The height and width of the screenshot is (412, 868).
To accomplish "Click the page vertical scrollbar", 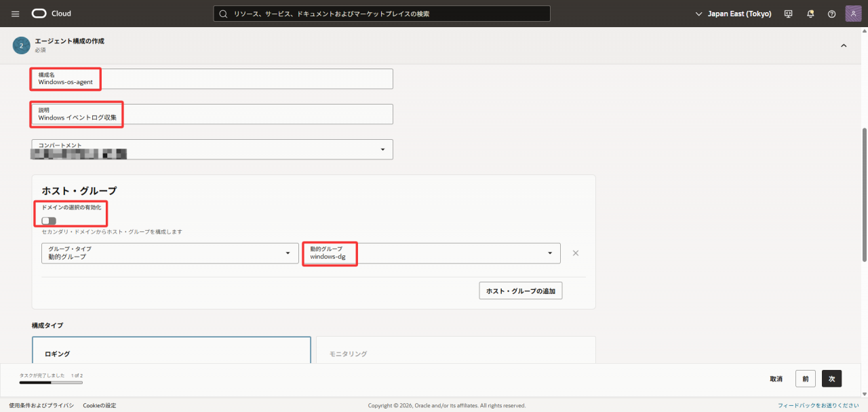I will click(864, 193).
